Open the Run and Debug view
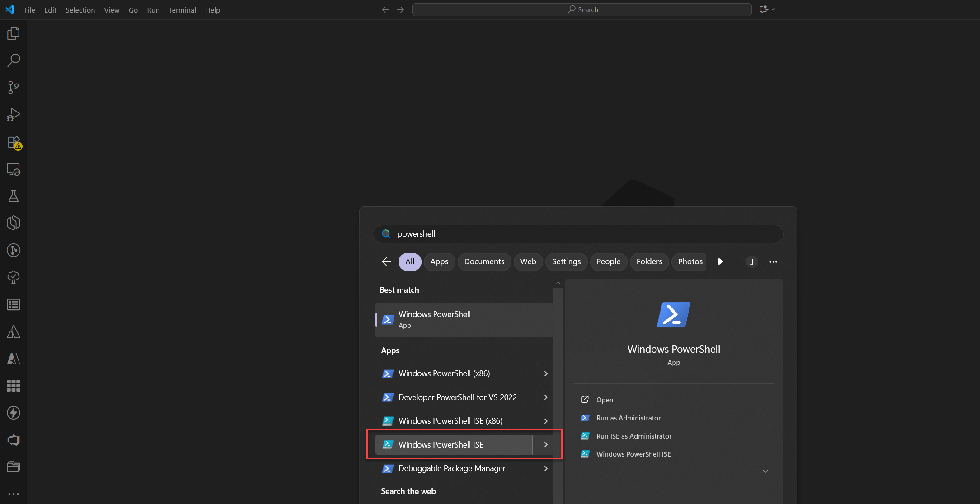This screenshot has width=980, height=504. point(14,115)
